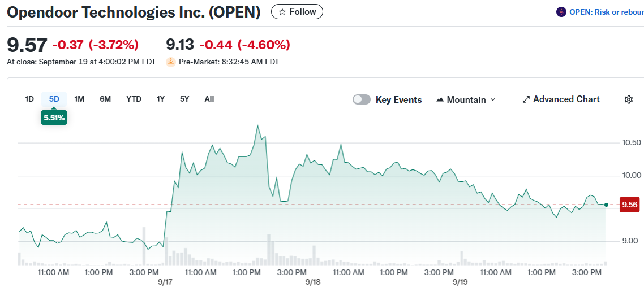
Task: Select the 5D range tab
Action: (x=54, y=99)
